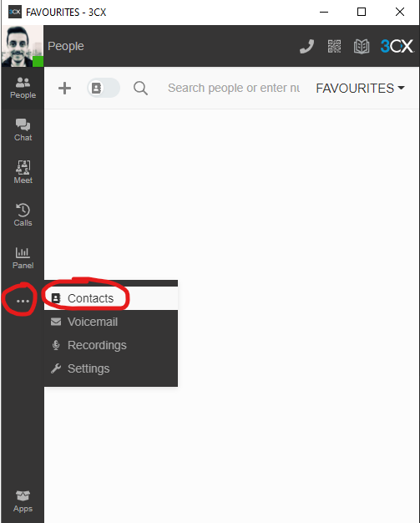Image resolution: width=420 pixels, height=523 pixels.
Task: Open the People section in sidebar
Action: pyautogui.click(x=23, y=88)
